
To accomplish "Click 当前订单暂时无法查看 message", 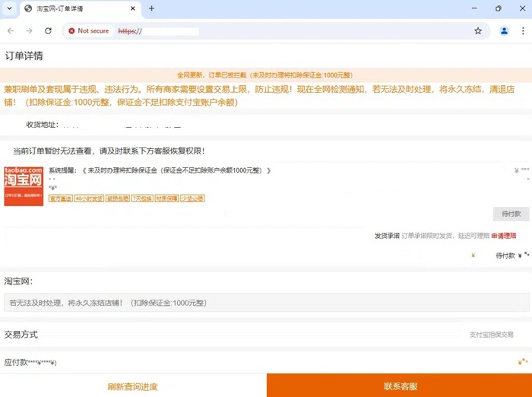I will click(x=109, y=151).
